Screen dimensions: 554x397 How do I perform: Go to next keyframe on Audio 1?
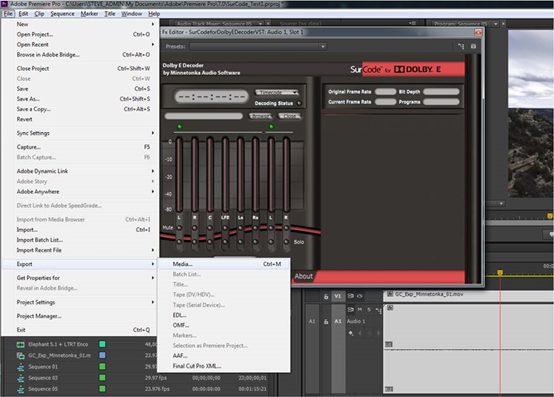(x=378, y=333)
